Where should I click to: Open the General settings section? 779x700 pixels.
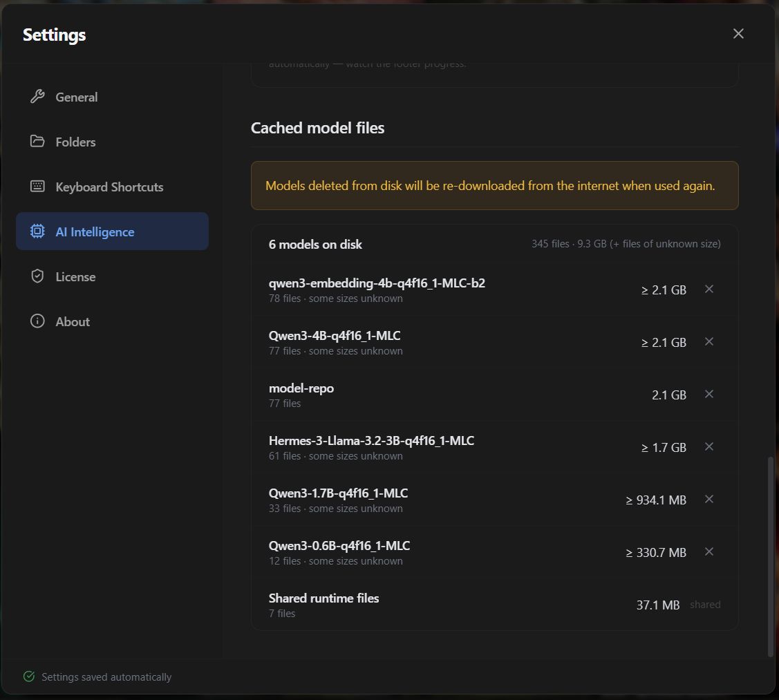(112, 97)
